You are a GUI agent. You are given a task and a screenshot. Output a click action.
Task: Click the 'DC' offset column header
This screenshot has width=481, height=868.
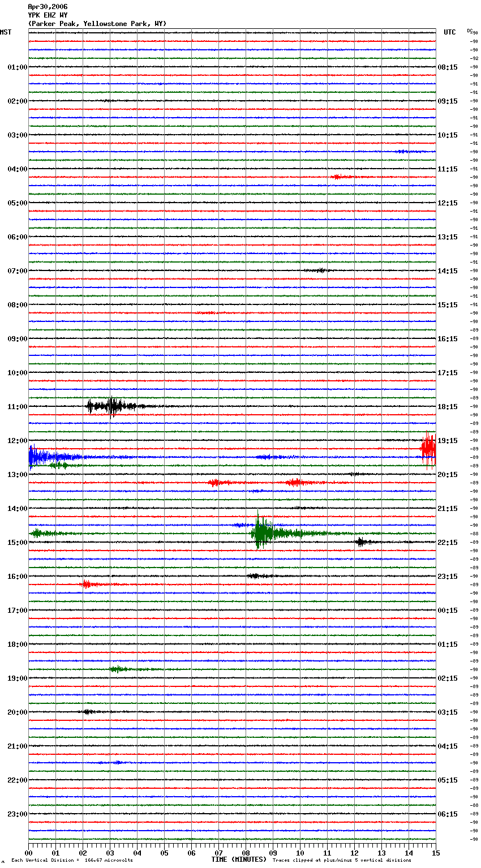pyautogui.click(x=470, y=31)
